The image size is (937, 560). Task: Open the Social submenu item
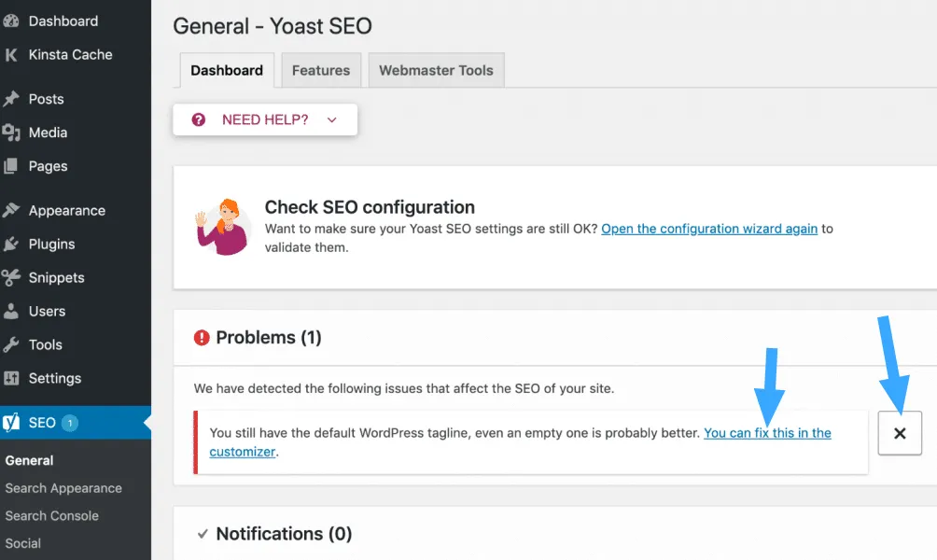coord(23,543)
